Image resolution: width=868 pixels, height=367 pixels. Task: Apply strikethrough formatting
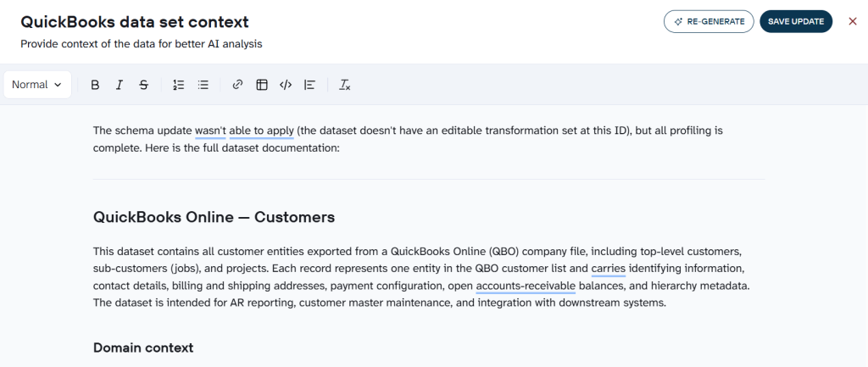click(143, 85)
